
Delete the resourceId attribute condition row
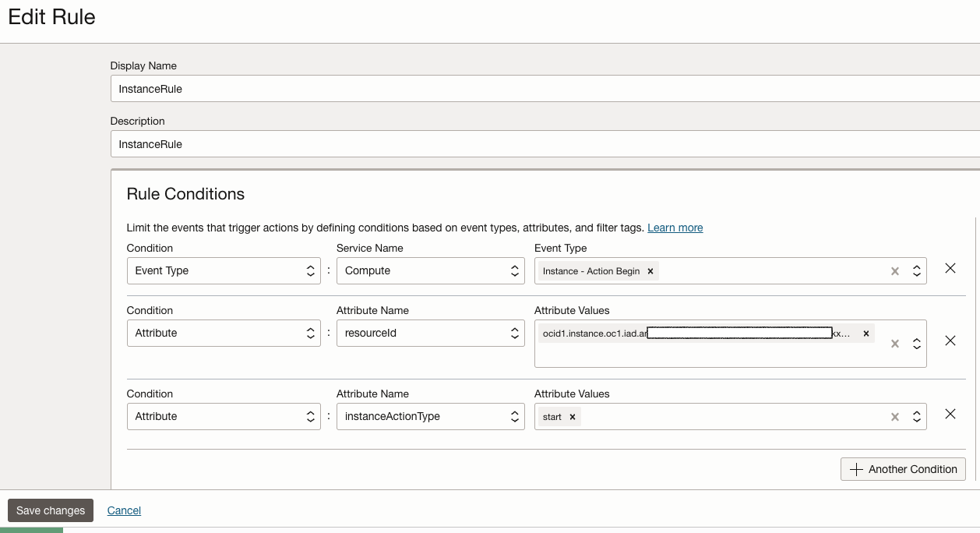pos(950,341)
